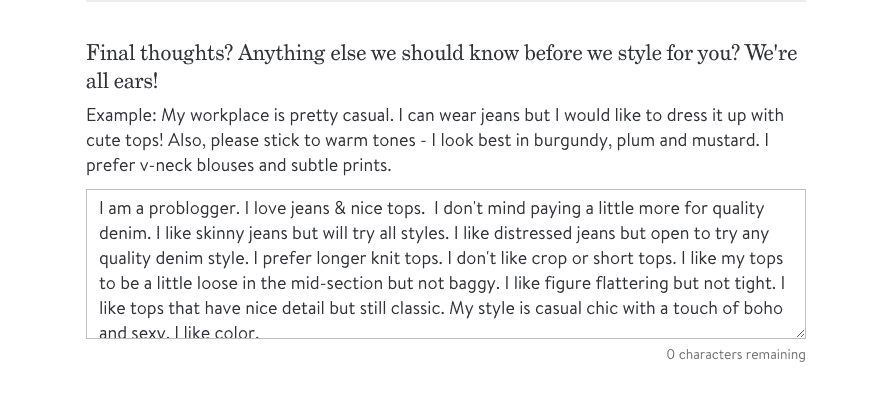This screenshot has height=394, width=896.
Task: Click 'burgundy, plum and mustard' in the example
Action: point(646,140)
